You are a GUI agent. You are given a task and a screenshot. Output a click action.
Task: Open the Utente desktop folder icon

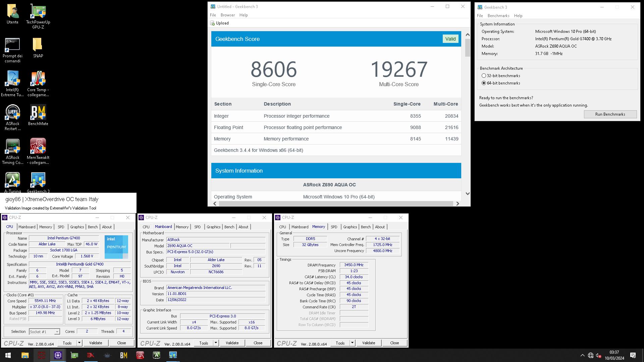pos(13,14)
